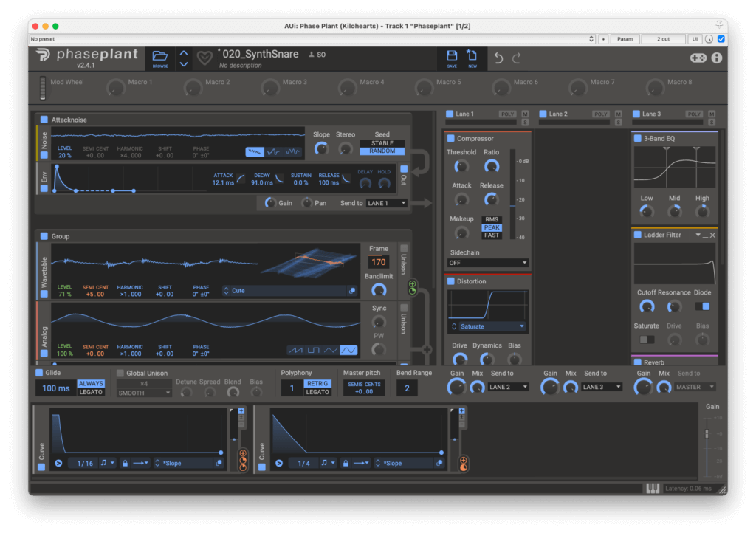Toggle the Group generator enable box
Image resolution: width=756 pixels, height=533 pixels.
click(x=44, y=236)
